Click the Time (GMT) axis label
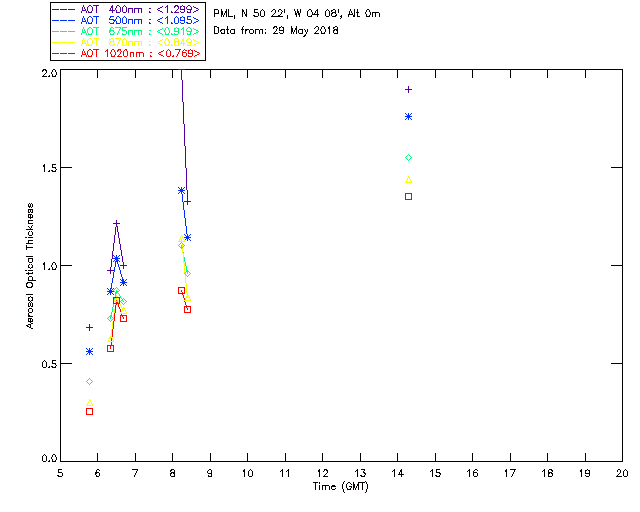The height and width of the screenshot is (512, 640). (x=339, y=485)
